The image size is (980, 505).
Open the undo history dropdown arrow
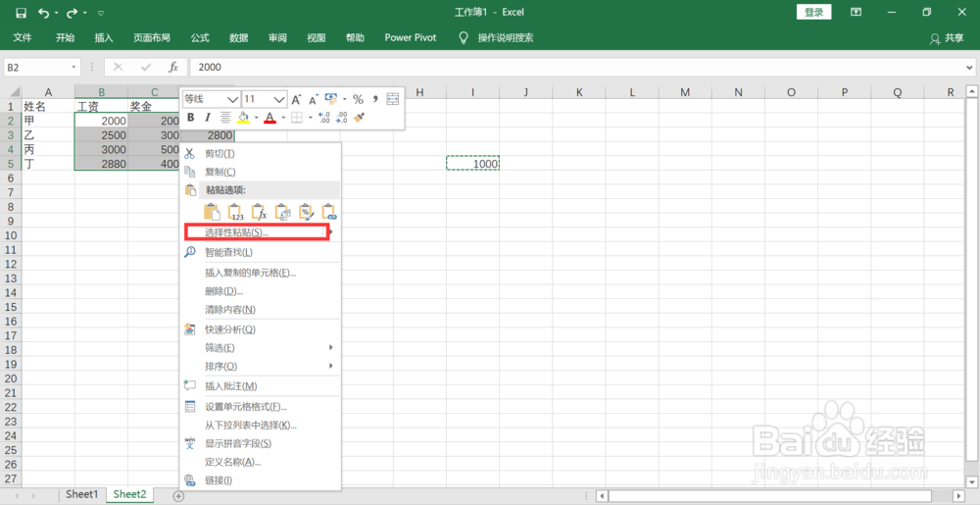click(x=56, y=13)
